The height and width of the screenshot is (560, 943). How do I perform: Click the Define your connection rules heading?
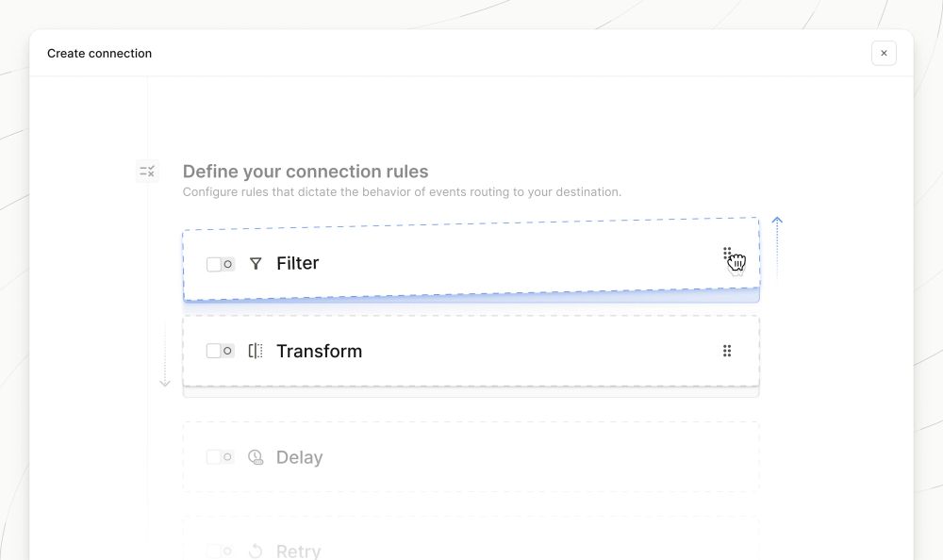(x=306, y=172)
